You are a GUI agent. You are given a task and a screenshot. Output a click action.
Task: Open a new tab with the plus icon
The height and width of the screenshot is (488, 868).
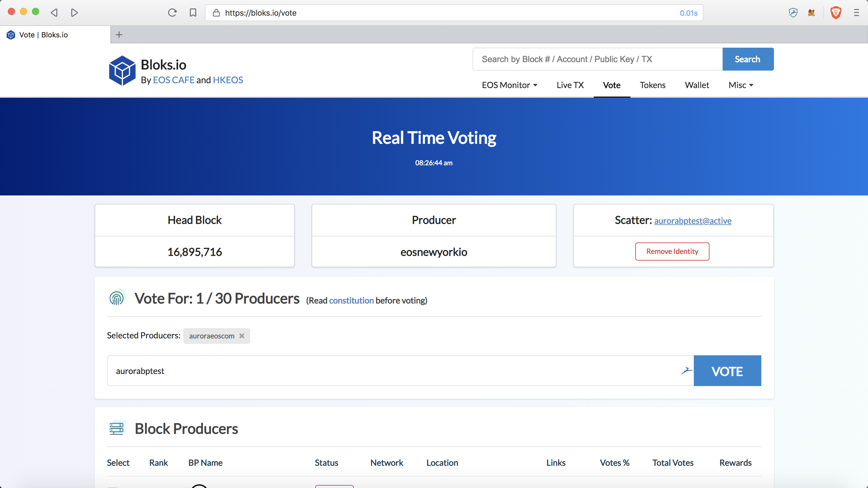point(119,35)
